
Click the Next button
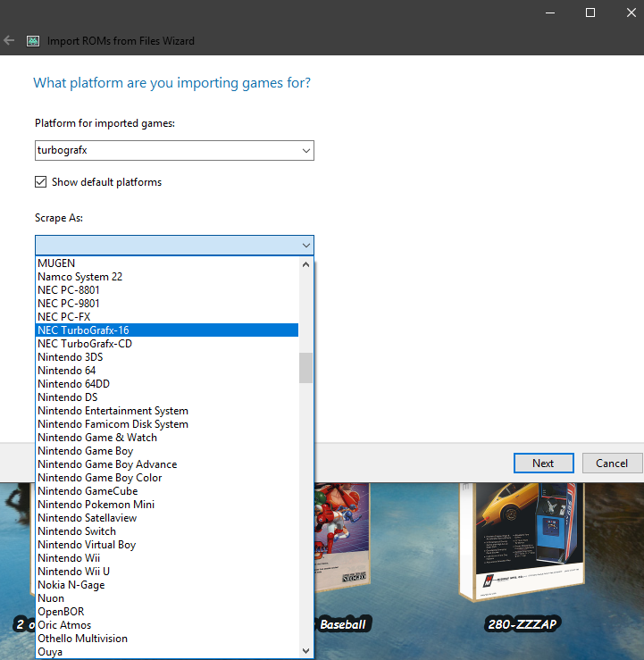[x=543, y=463]
